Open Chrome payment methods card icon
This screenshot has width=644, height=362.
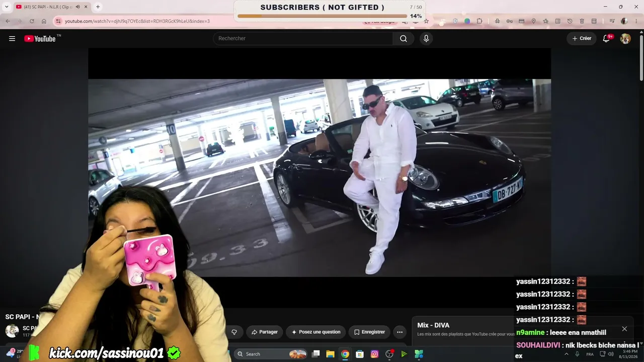click(x=521, y=21)
